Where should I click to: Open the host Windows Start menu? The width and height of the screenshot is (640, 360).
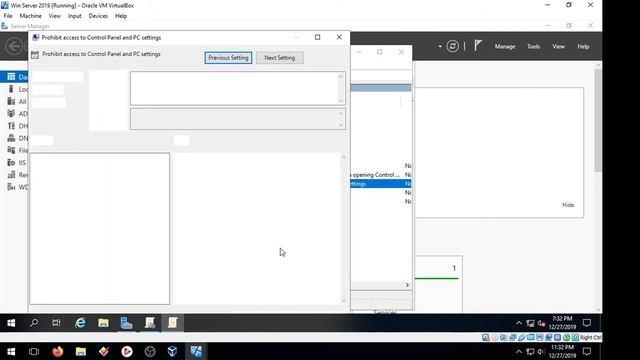click(11, 351)
